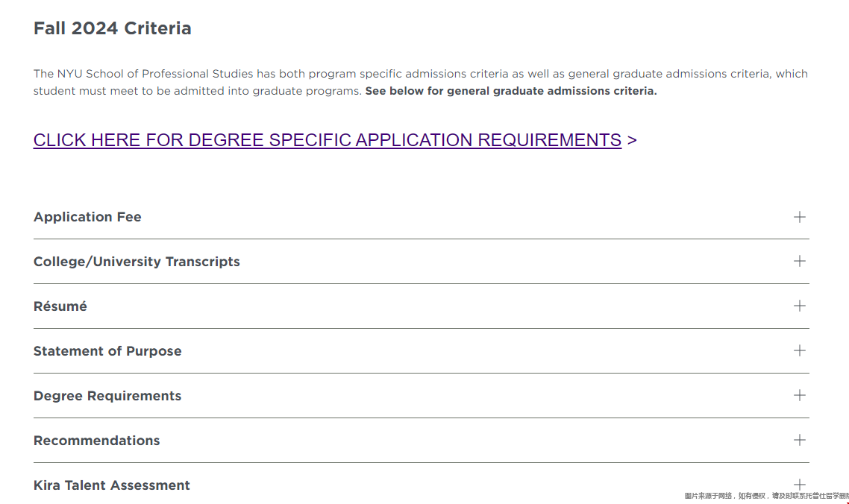
Task: Expand the Recommendations row title
Action: click(x=96, y=441)
